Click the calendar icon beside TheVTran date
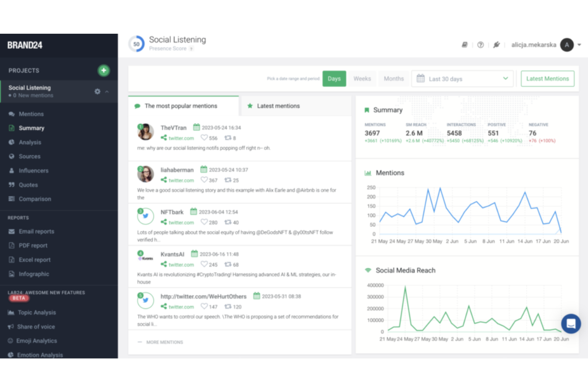 (x=196, y=127)
